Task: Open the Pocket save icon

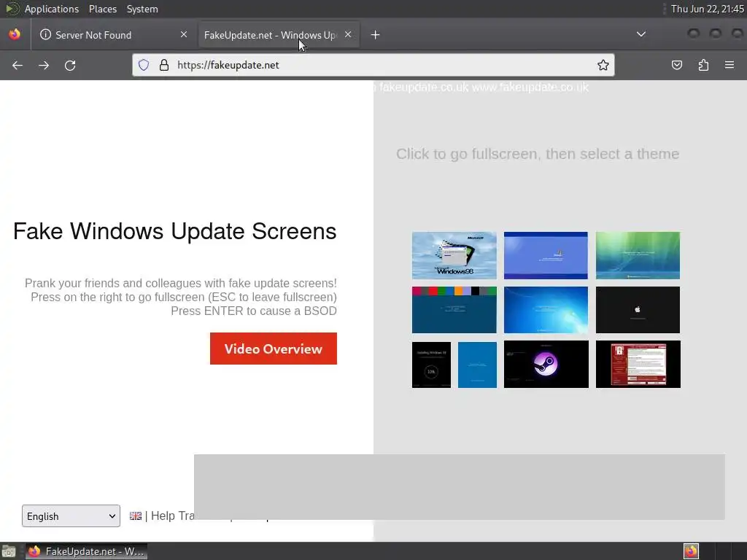Action: tap(676, 65)
